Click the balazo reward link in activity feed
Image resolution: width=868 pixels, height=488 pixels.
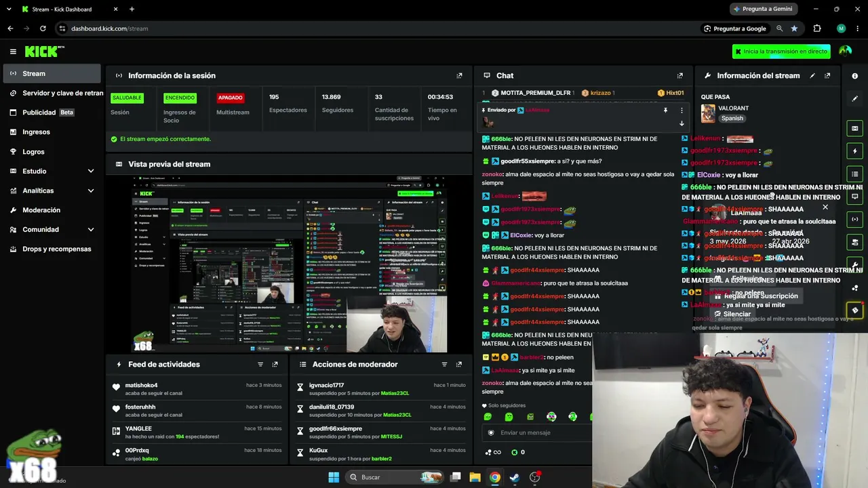pos(150,459)
